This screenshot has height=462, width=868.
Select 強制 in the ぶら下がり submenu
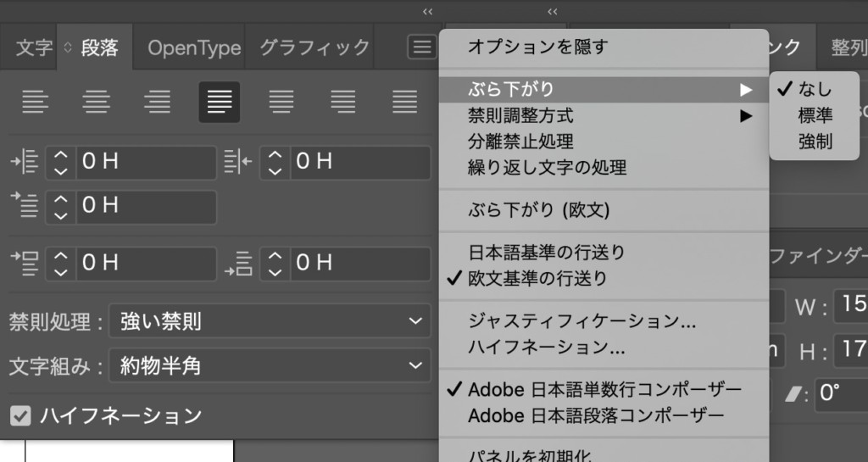[x=815, y=142]
